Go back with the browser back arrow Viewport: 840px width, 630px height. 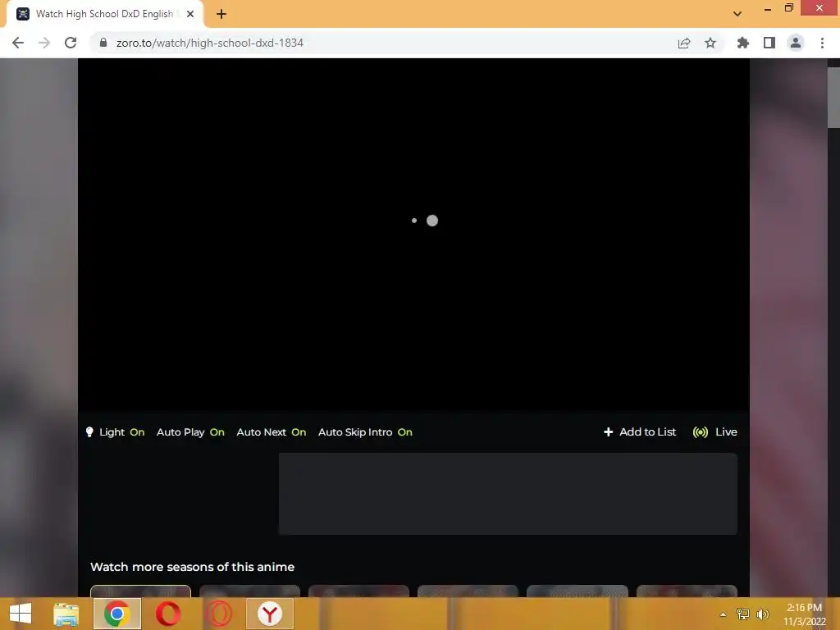click(18, 43)
